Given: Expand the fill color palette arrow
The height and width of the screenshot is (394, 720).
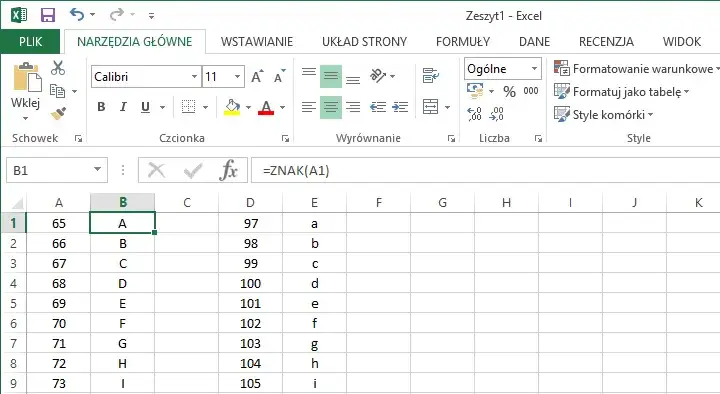Looking at the screenshot, I should point(248,107).
